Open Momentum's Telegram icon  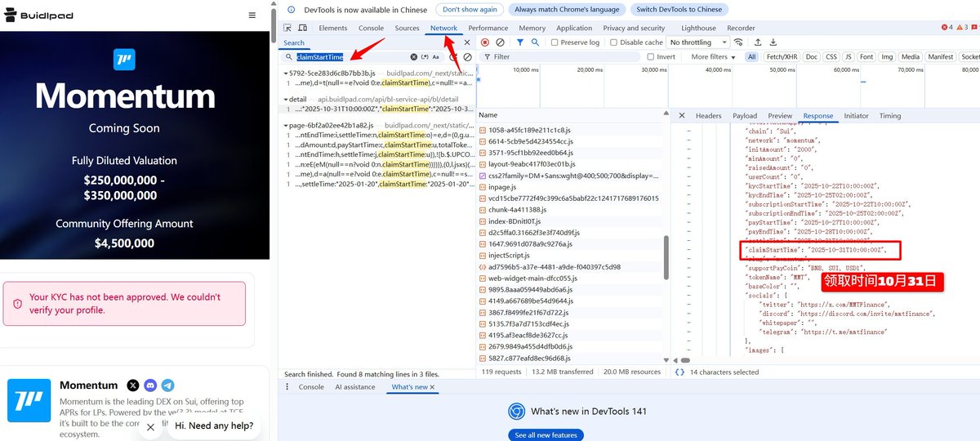click(167, 385)
